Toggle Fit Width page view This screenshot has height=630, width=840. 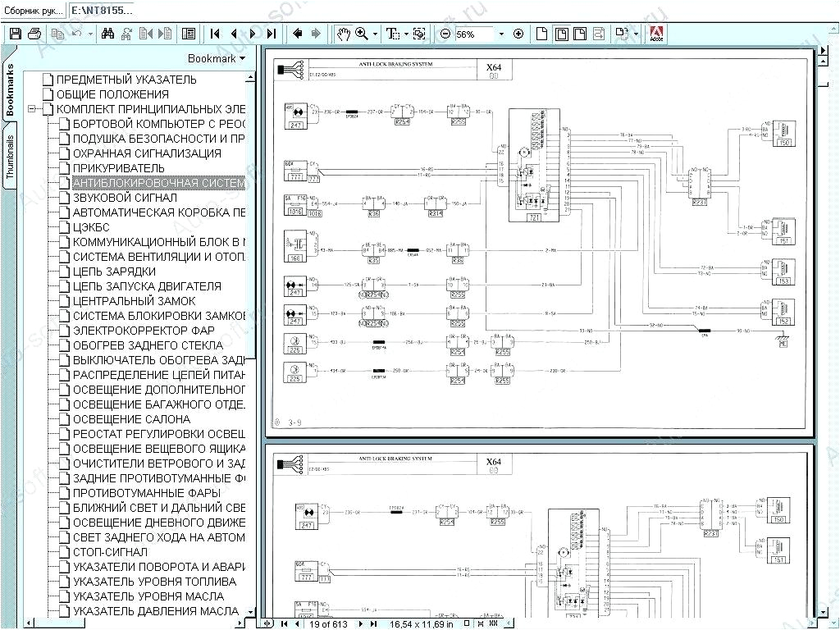coord(579,34)
